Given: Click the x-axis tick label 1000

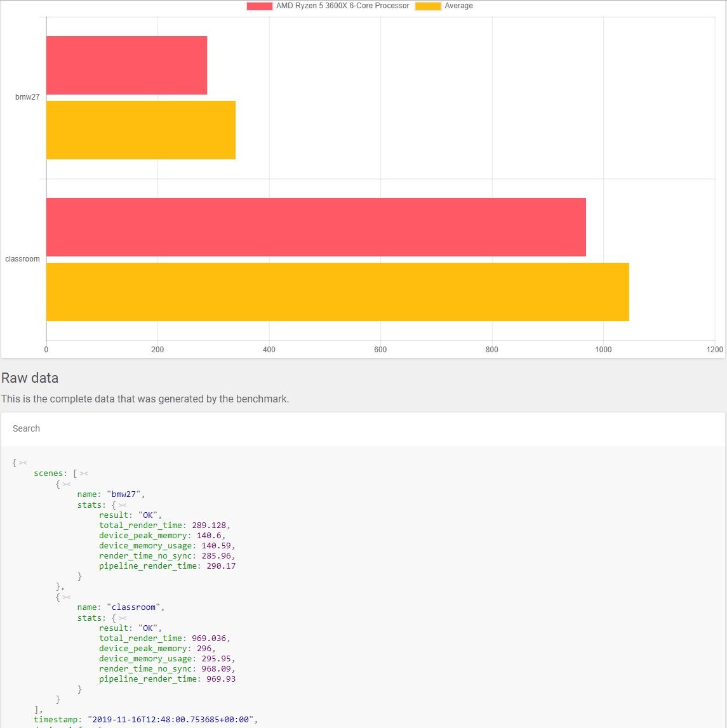Looking at the screenshot, I should (x=603, y=350).
